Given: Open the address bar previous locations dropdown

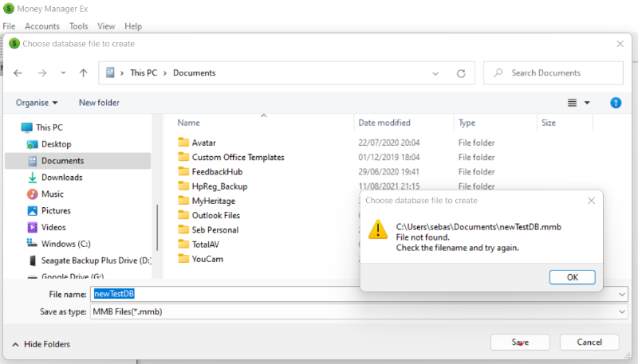Looking at the screenshot, I should click(x=435, y=73).
